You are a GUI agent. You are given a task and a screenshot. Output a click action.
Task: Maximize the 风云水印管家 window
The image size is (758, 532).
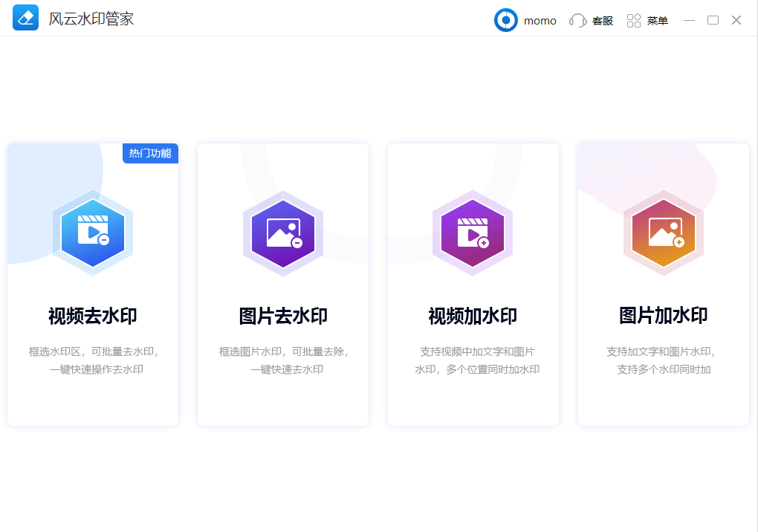(x=713, y=20)
